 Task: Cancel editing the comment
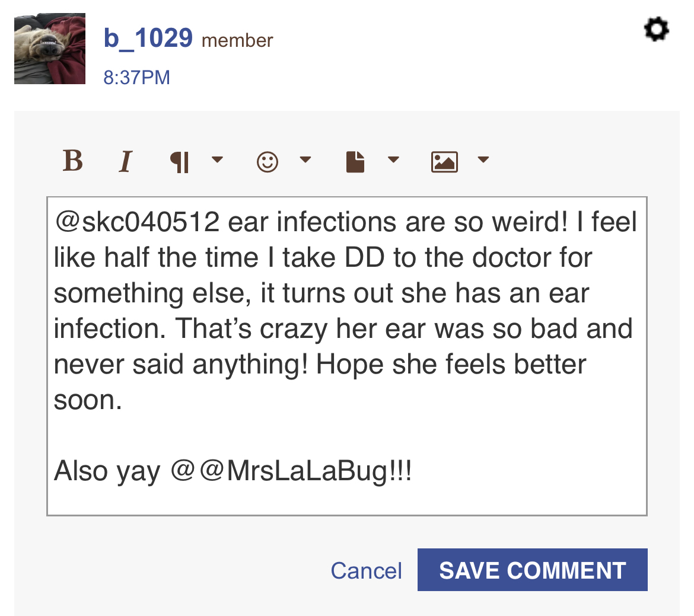(366, 570)
